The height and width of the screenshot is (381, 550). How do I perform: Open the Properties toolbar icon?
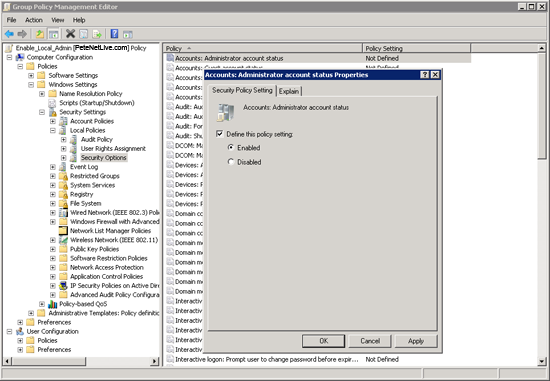tap(83, 34)
